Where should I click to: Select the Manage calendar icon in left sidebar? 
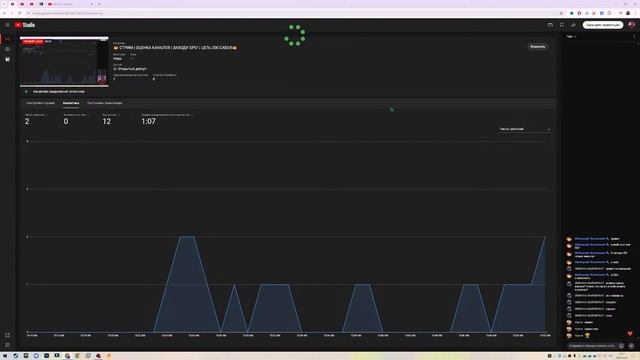[7, 59]
